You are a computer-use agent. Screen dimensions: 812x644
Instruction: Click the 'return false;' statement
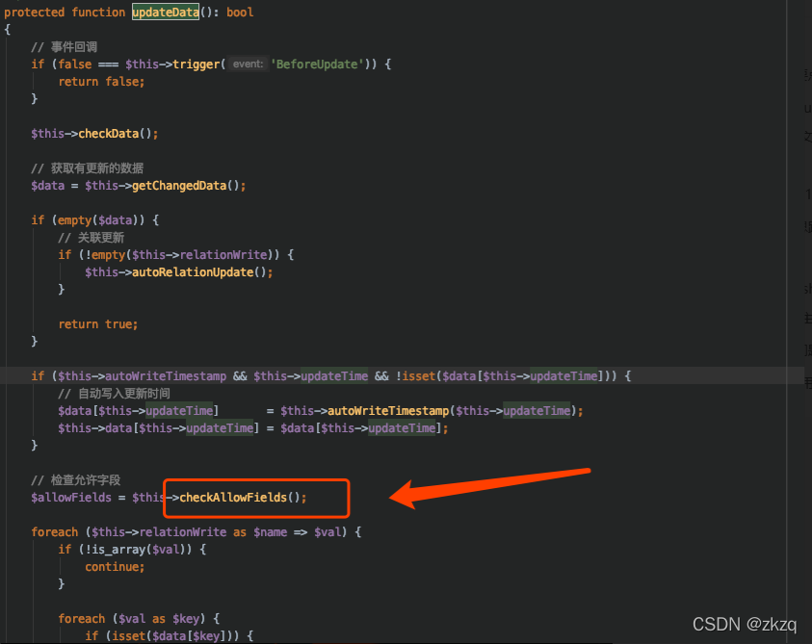pyautogui.click(x=101, y=81)
